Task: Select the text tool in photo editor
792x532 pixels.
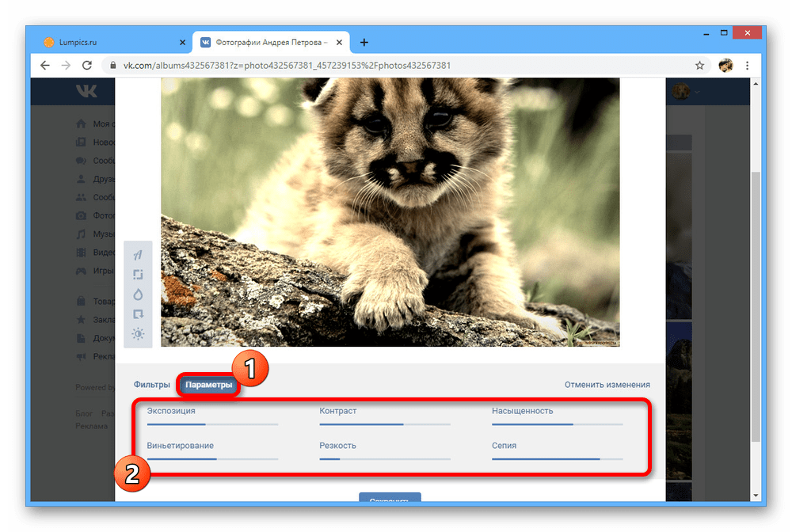Action: pyautogui.click(x=138, y=255)
